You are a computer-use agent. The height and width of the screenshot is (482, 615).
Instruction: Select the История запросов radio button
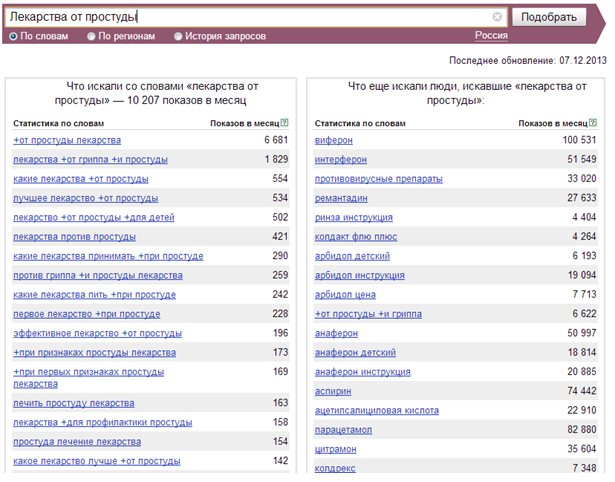tap(178, 36)
